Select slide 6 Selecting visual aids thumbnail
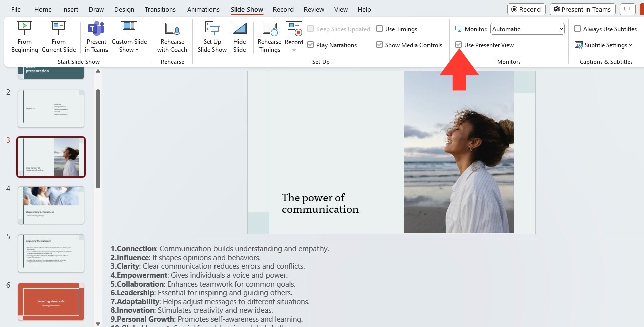This screenshot has height=327, width=644. point(51,302)
